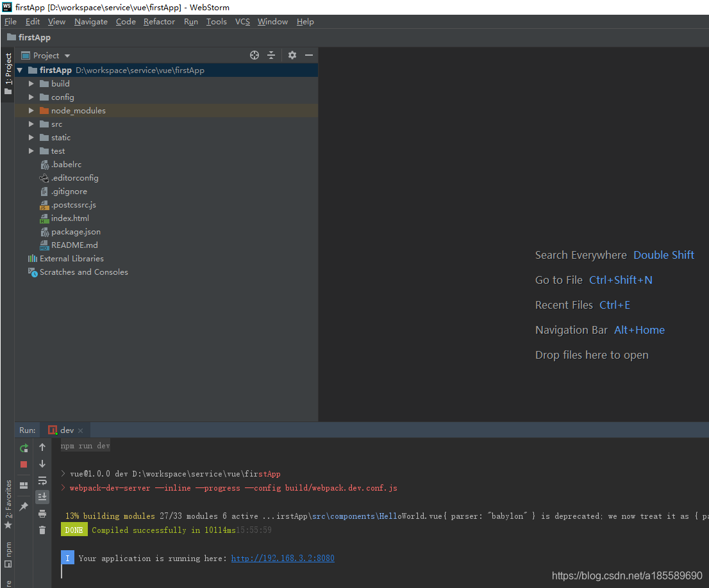709x588 pixels.
Task: Expand the test folder
Action: [x=31, y=151]
